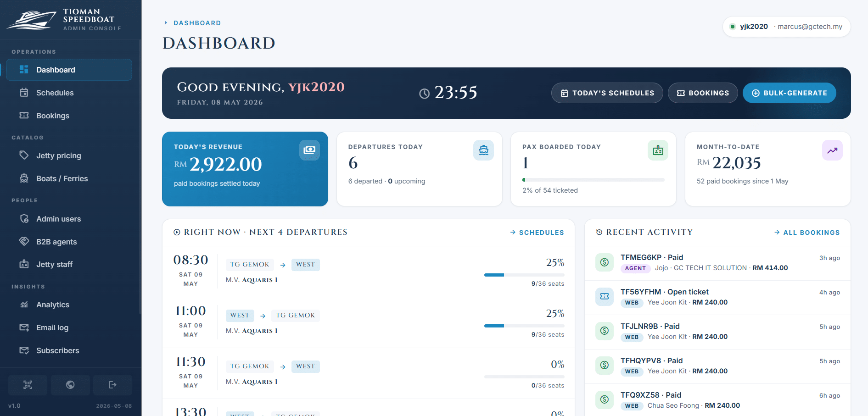Click the Jetty pricing tag icon

[24, 155]
